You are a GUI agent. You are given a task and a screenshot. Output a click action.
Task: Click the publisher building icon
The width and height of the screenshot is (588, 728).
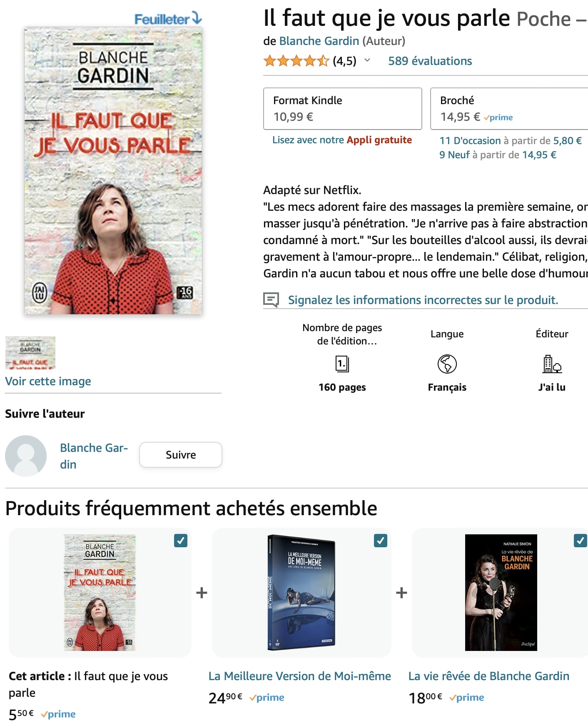[x=552, y=364]
